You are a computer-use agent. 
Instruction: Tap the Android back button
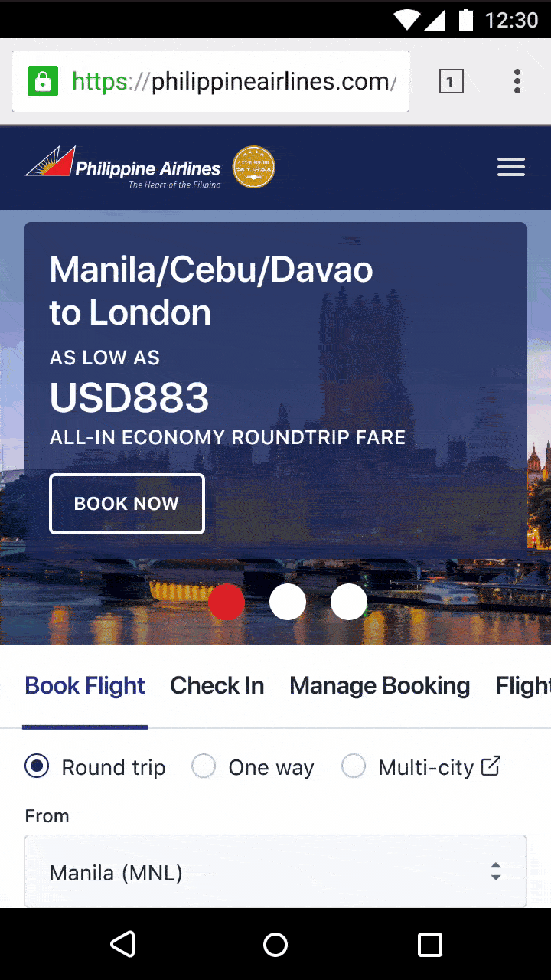(122, 944)
